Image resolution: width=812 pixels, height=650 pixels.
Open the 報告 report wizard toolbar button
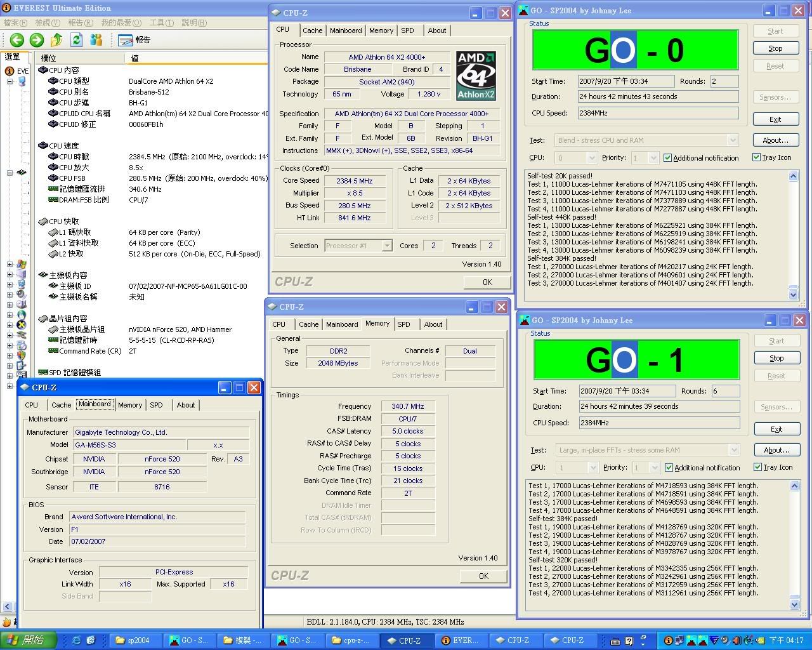pos(134,40)
